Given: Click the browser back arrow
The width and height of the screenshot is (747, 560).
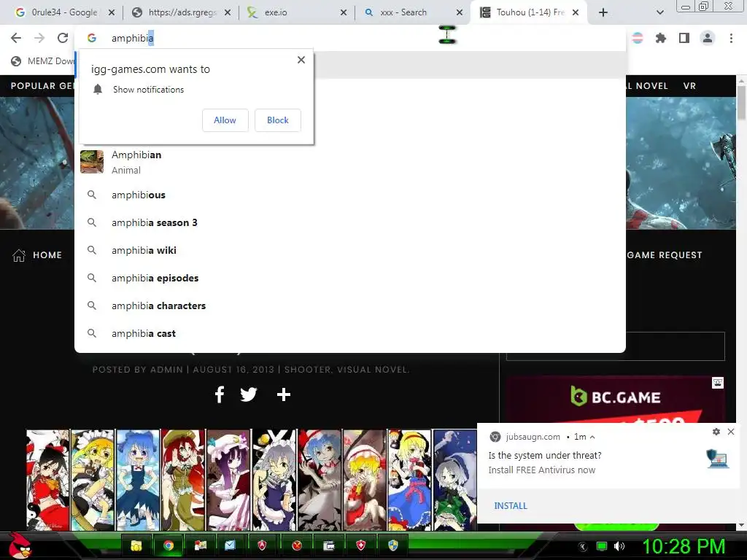Looking at the screenshot, I should [16, 38].
